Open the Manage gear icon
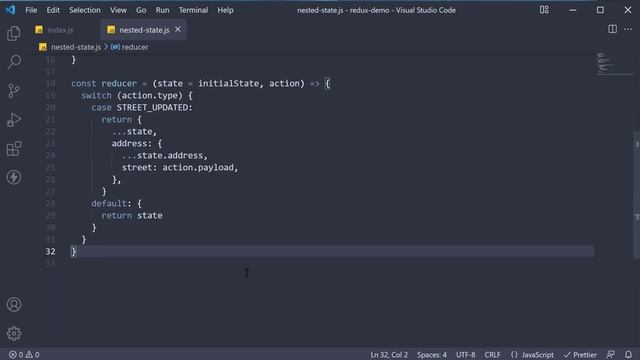This screenshot has height=360, width=640. 14,333
